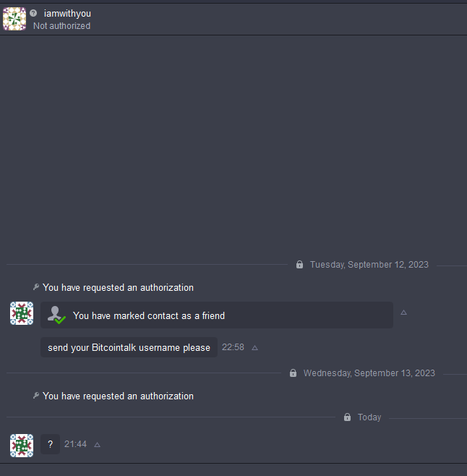Screen dimensions: 467x476
Task: Click the key icon on the Wednesday authorization request
Action: click(x=36, y=395)
